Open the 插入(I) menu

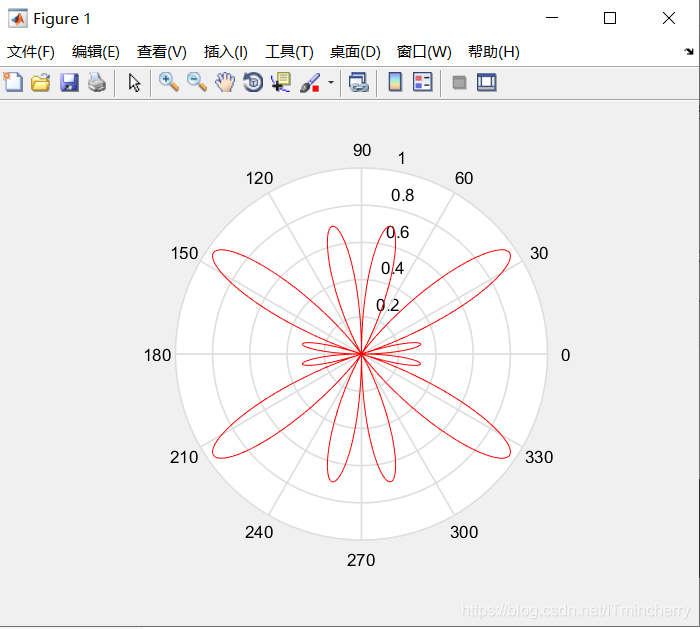point(225,52)
